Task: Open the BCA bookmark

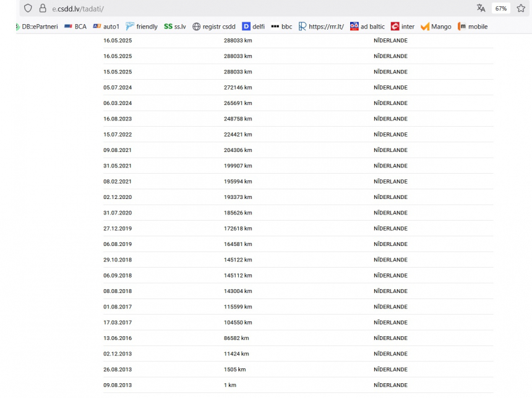Action: pos(75,27)
